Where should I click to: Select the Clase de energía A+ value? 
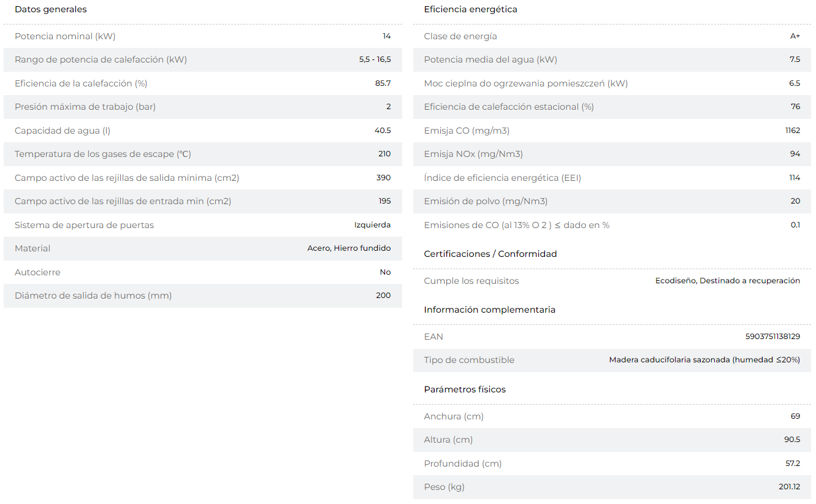795,36
